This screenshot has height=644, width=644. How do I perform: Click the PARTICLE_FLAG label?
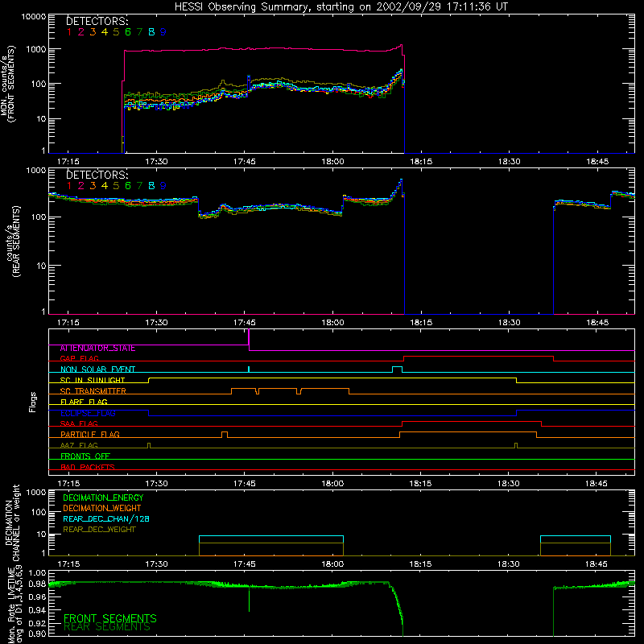pos(90,434)
